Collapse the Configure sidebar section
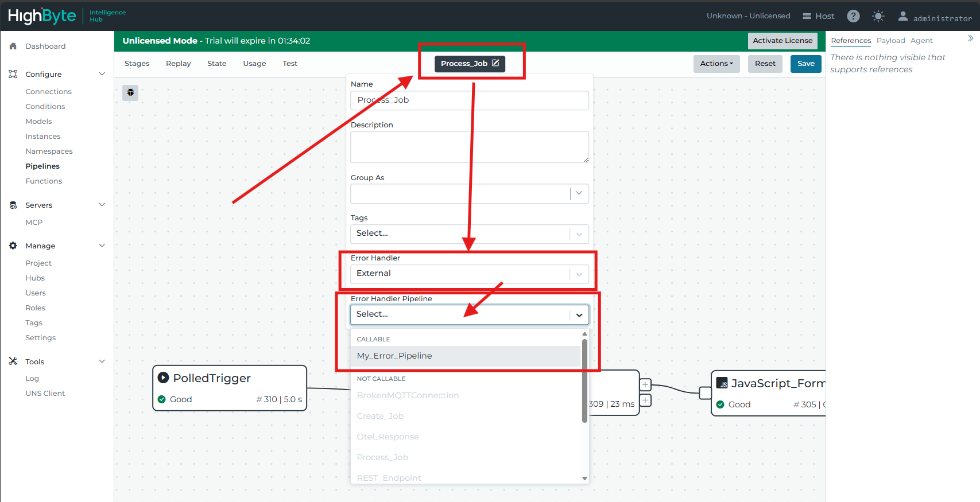The image size is (980, 502). tap(102, 74)
